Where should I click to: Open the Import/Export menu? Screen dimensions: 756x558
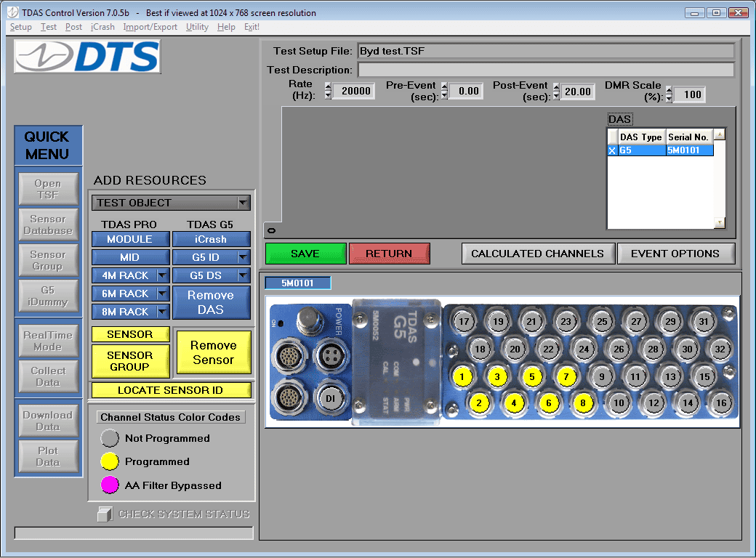tap(150, 27)
